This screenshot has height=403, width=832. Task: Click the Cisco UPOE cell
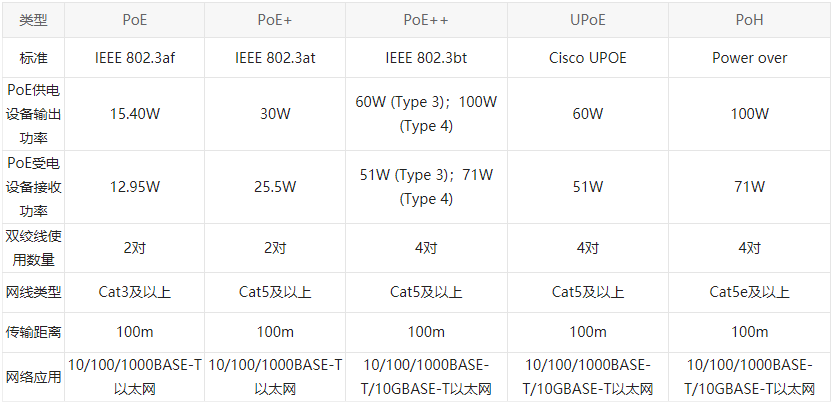click(587, 57)
